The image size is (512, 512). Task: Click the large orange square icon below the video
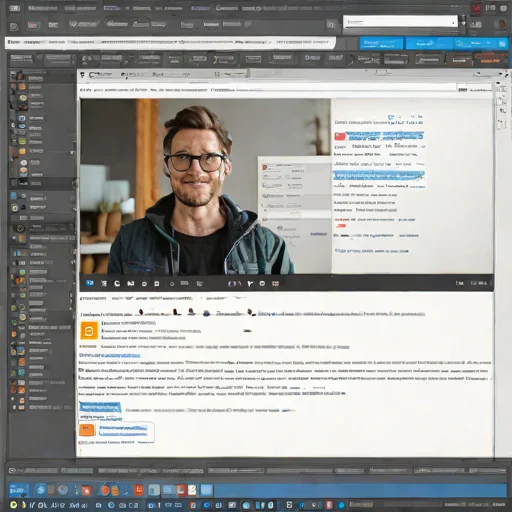[89, 331]
